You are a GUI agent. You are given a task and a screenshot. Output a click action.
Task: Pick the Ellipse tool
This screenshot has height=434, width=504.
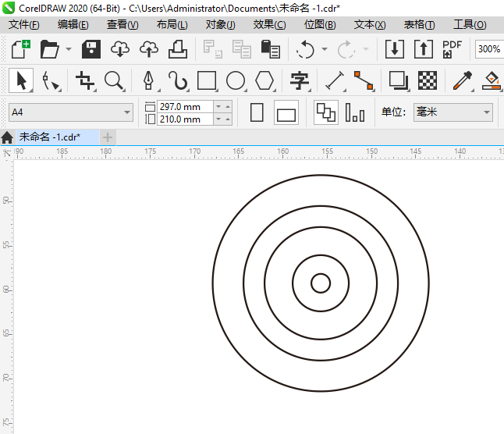point(236,80)
